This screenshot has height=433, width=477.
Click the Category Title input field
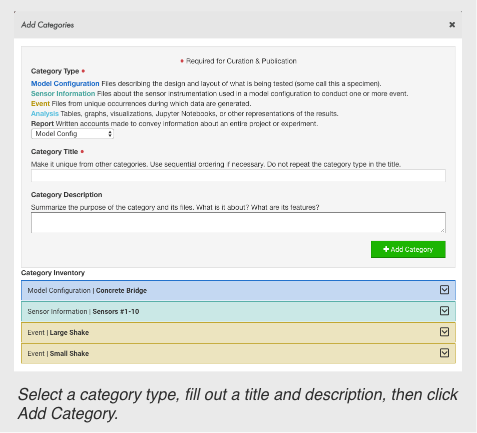coord(238,176)
